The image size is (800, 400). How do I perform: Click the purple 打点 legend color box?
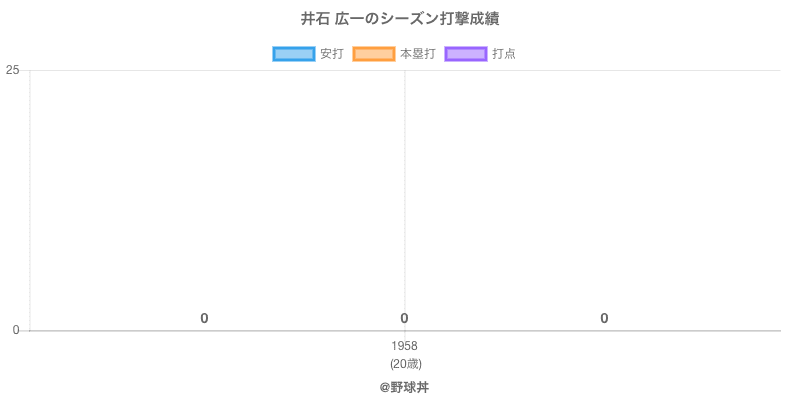pyautogui.click(x=465, y=54)
